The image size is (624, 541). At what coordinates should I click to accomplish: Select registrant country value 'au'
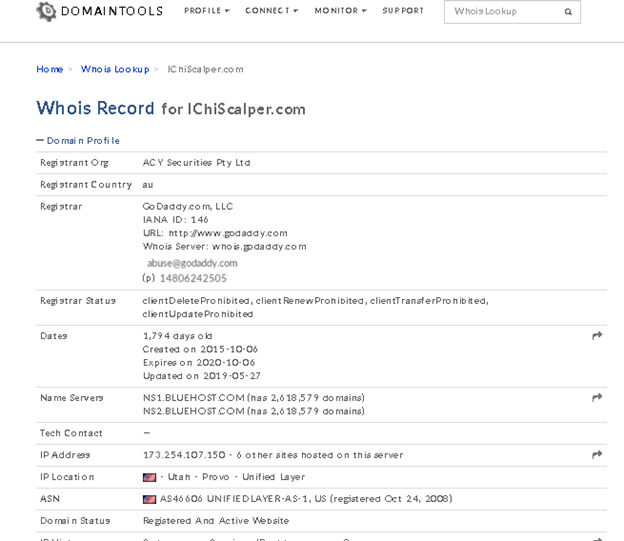click(148, 185)
